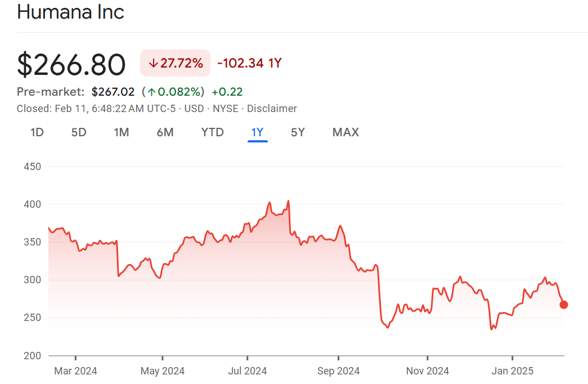
Task: Click the Jul 2024 axis label
Action: click(x=248, y=370)
